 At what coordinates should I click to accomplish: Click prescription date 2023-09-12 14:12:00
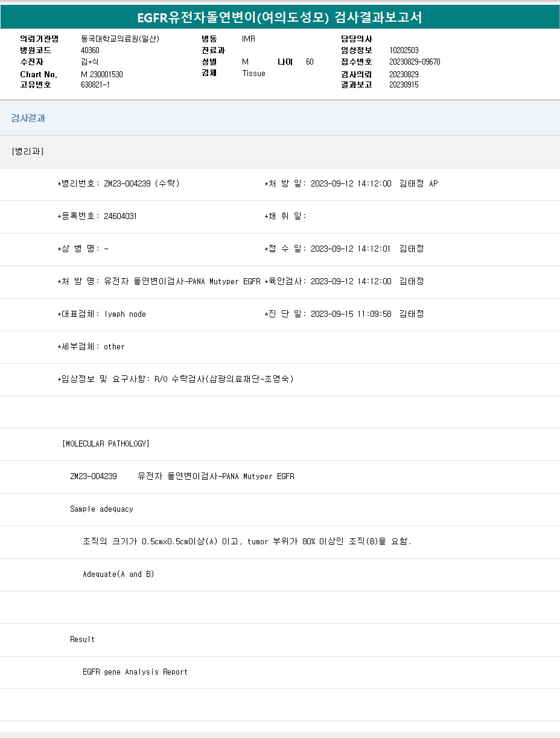point(351,183)
